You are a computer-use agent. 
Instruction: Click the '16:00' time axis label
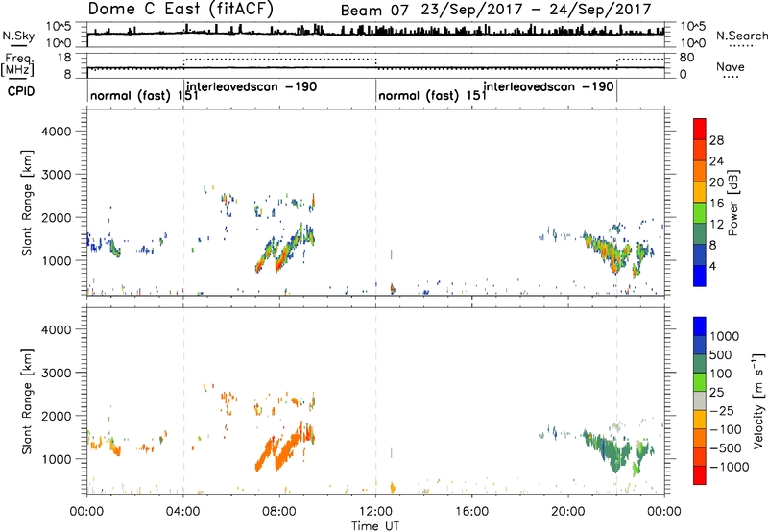pos(471,512)
